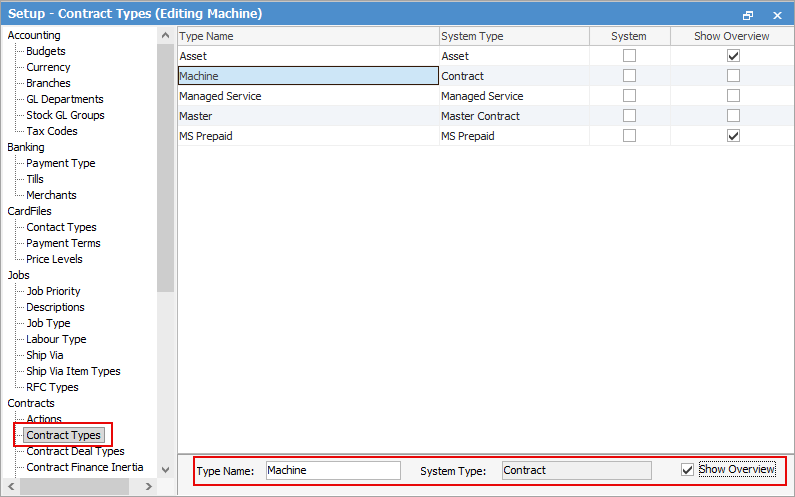Toggle Show Overview checkbox for Asset row

pos(733,55)
